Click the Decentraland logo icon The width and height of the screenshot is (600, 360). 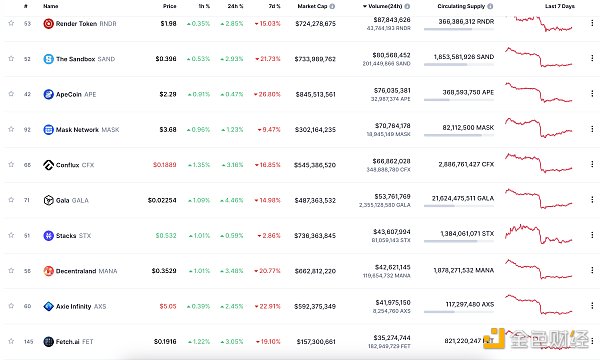tap(48, 271)
